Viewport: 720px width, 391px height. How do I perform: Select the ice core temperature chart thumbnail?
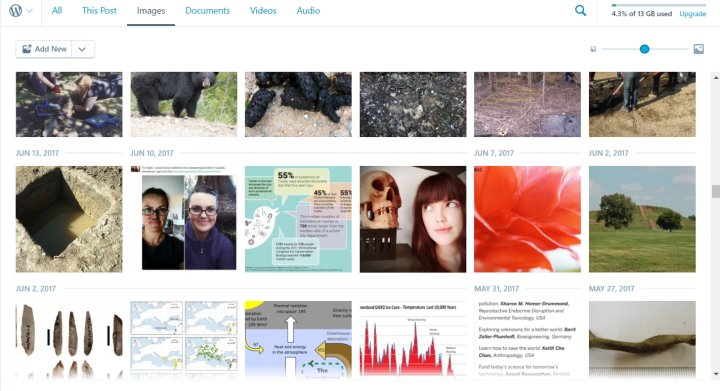[x=413, y=340]
